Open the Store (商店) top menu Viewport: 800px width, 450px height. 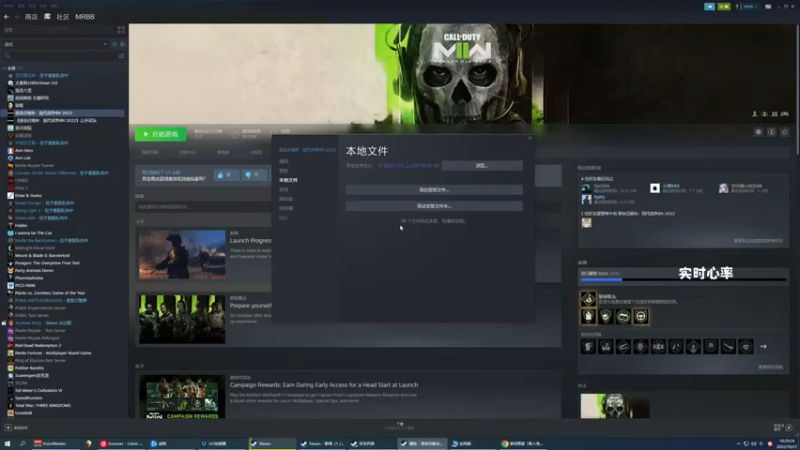click(31, 17)
